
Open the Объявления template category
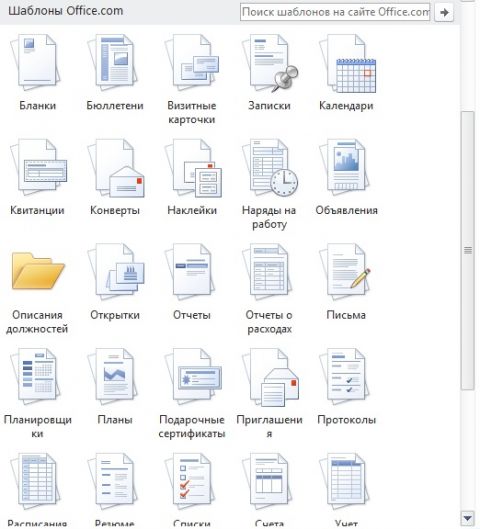[345, 167]
